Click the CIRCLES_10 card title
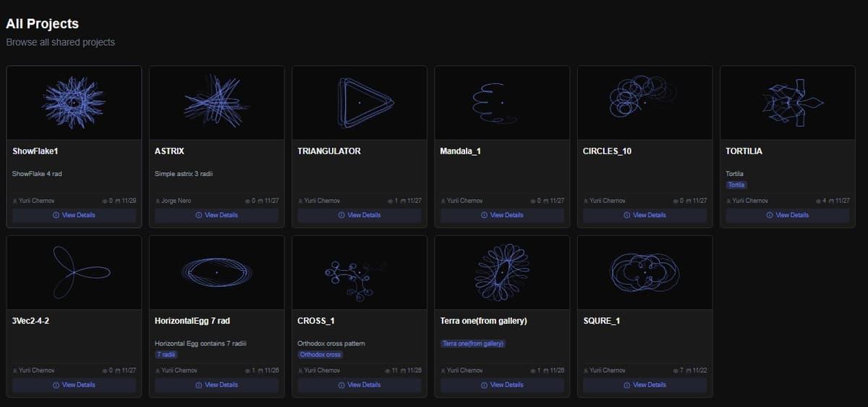 coord(607,151)
